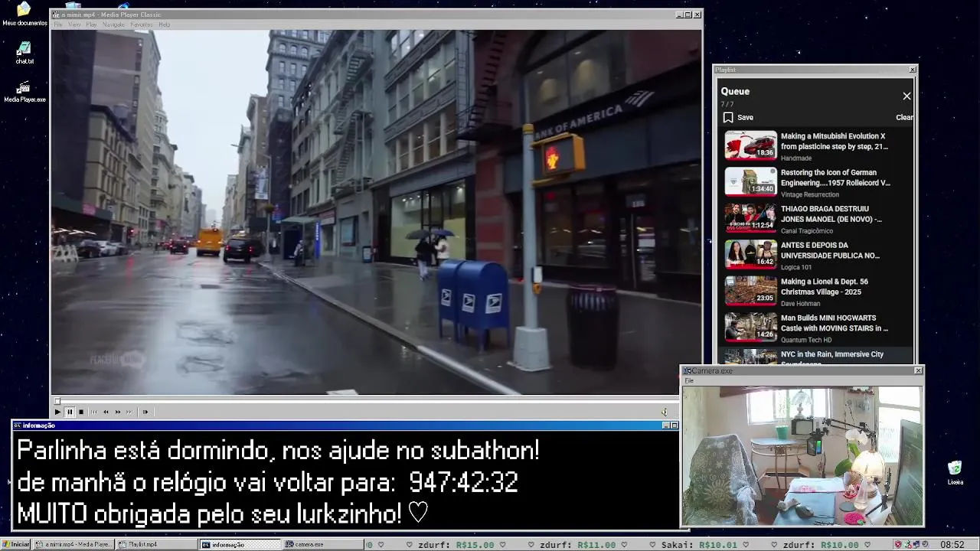Mute audio using the speaker icon
The height and width of the screenshot is (551, 980).
pos(665,412)
